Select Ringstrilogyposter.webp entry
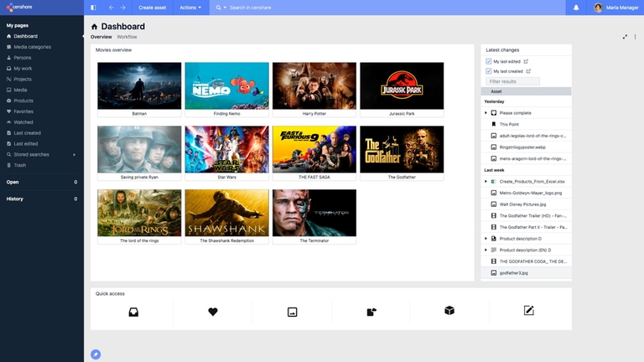Screen dimensions: 644x362 (x=526, y=147)
